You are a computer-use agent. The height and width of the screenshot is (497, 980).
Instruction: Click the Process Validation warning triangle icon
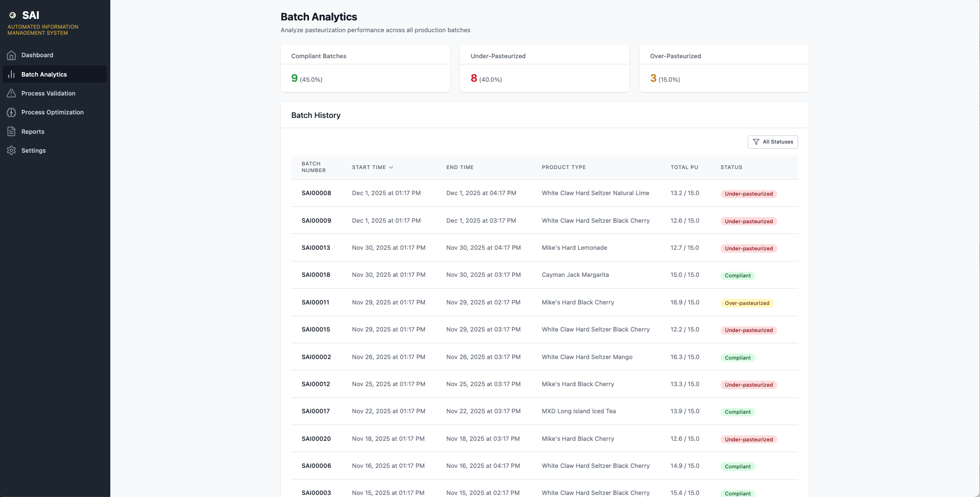(11, 93)
